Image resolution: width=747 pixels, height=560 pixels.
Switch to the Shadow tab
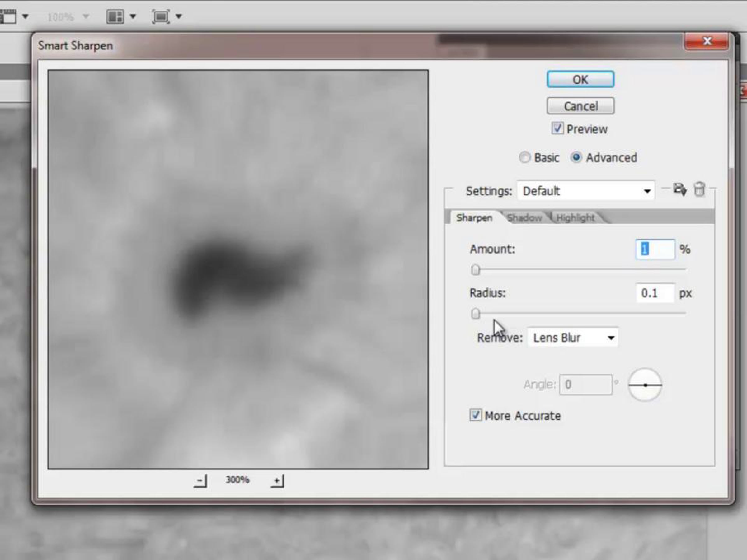(524, 218)
